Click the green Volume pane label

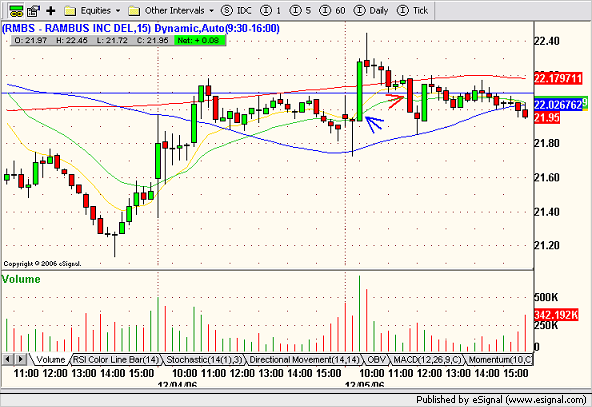[x=21, y=279]
